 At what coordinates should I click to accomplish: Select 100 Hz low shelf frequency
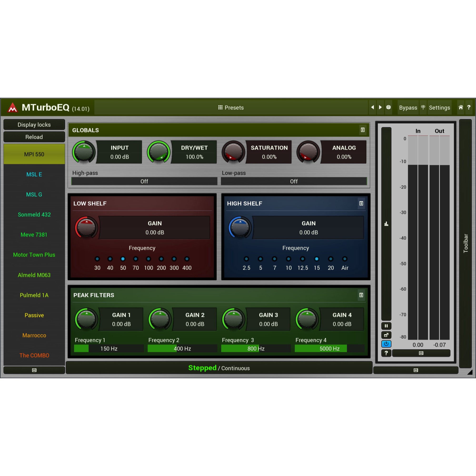(148, 259)
